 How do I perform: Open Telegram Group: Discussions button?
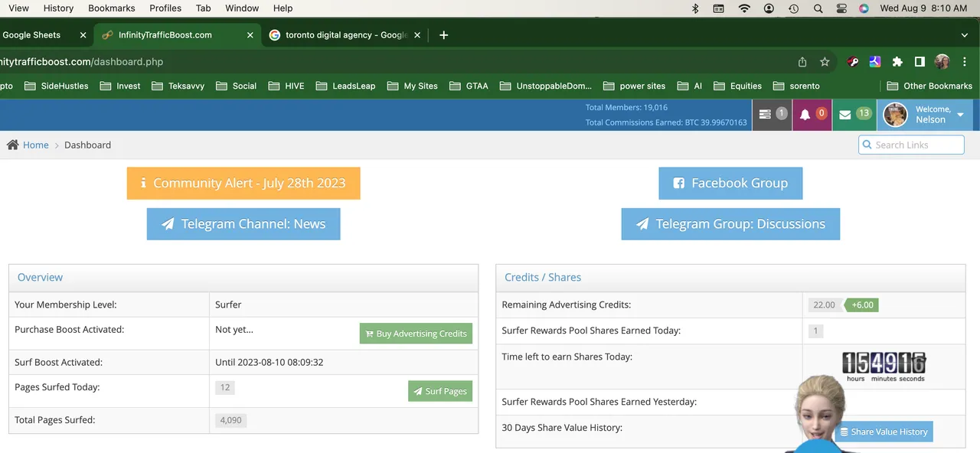tap(730, 224)
